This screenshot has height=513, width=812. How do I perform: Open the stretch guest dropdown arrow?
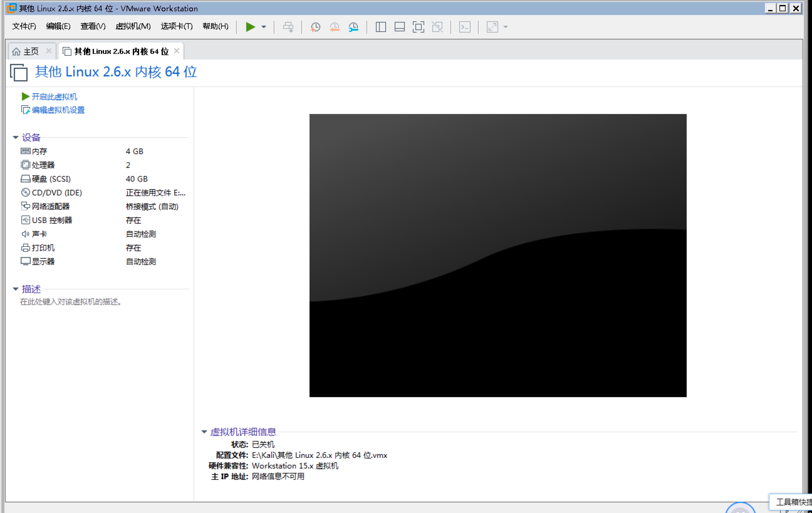(506, 27)
